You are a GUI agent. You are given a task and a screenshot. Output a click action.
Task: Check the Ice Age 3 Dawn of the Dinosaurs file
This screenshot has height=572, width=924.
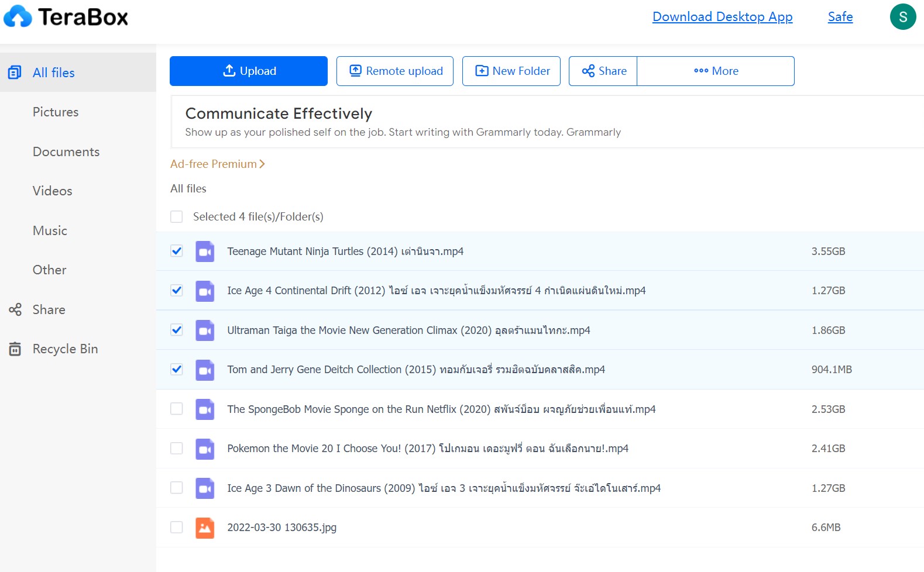(176, 488)
